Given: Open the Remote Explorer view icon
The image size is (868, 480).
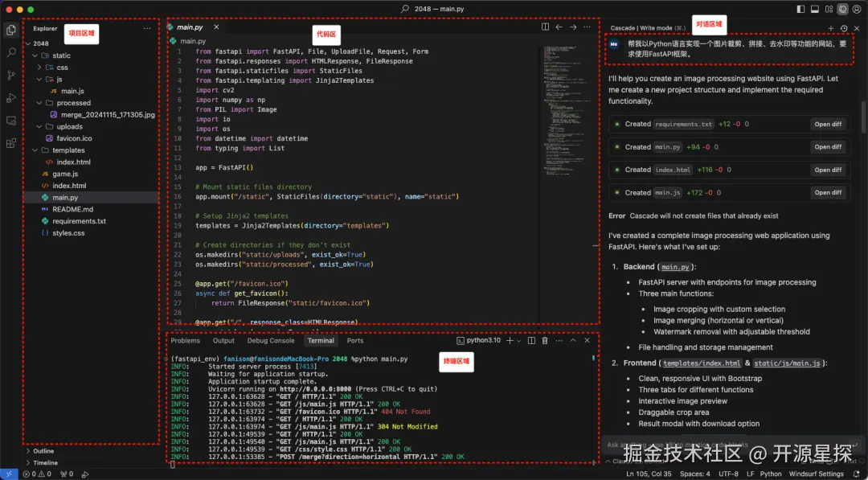Looking at the screenshot, I should 10,121.
